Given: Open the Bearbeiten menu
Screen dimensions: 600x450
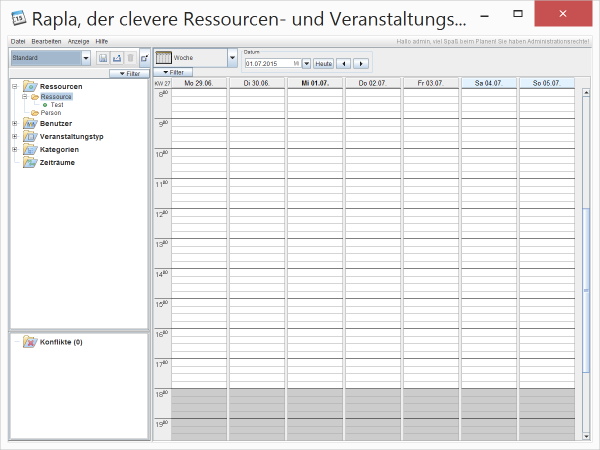Looking at the screenshot, I should [46, 41].
